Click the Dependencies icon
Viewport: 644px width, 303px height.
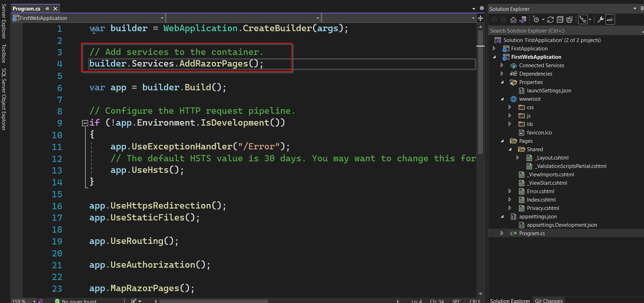[x=514, y=74]
